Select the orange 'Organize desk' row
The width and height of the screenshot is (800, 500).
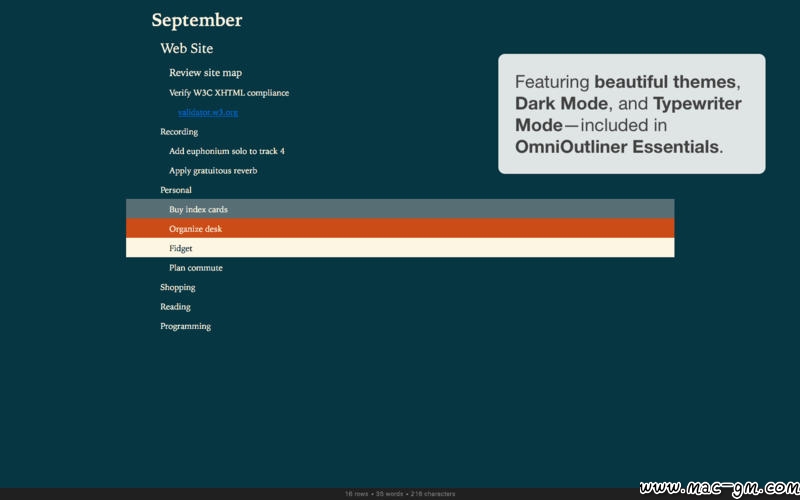[400, 228]
